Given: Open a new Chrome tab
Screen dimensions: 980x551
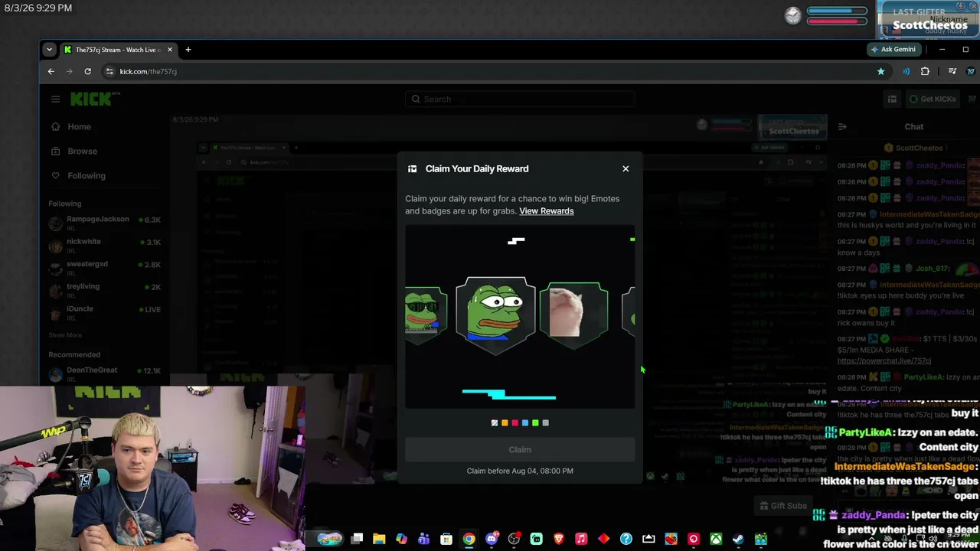Looking at the screenshot, I should [188, 50].
